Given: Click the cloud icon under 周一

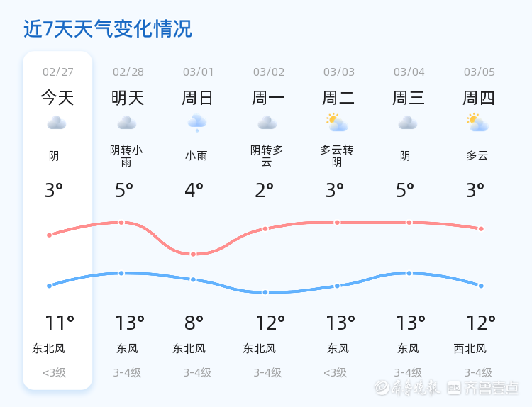Looking at the screenshot, I should click(267, 123).
